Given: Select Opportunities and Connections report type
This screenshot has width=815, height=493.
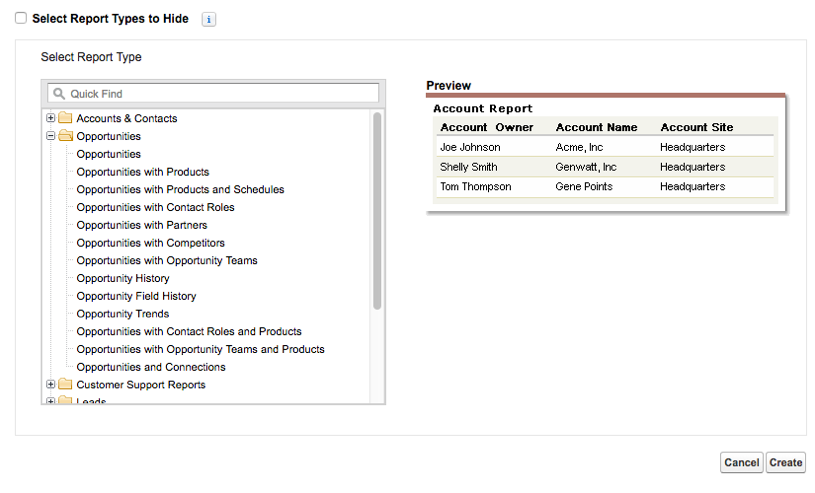Looking at the screenshot, I should tap(150, 367).
